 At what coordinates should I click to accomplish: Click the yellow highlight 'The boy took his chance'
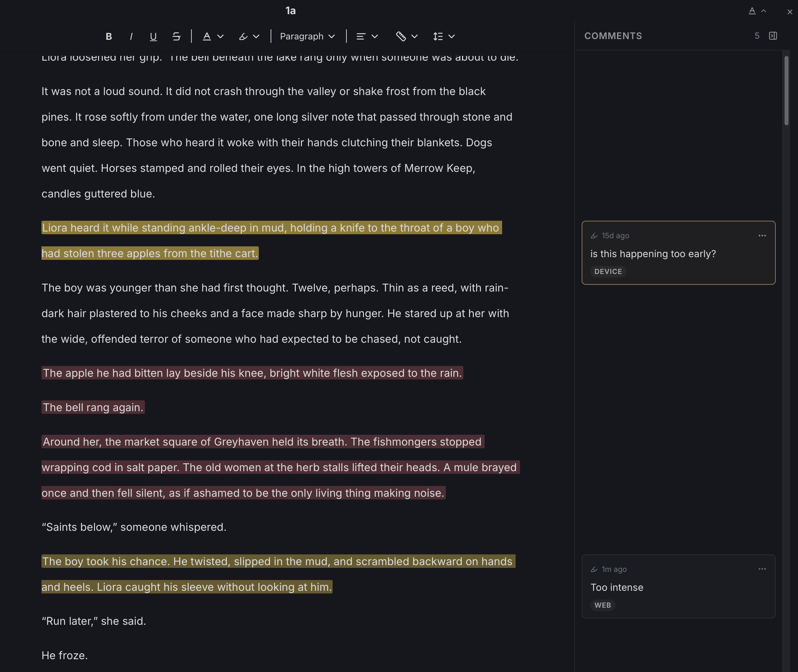[x=278, y=574]
